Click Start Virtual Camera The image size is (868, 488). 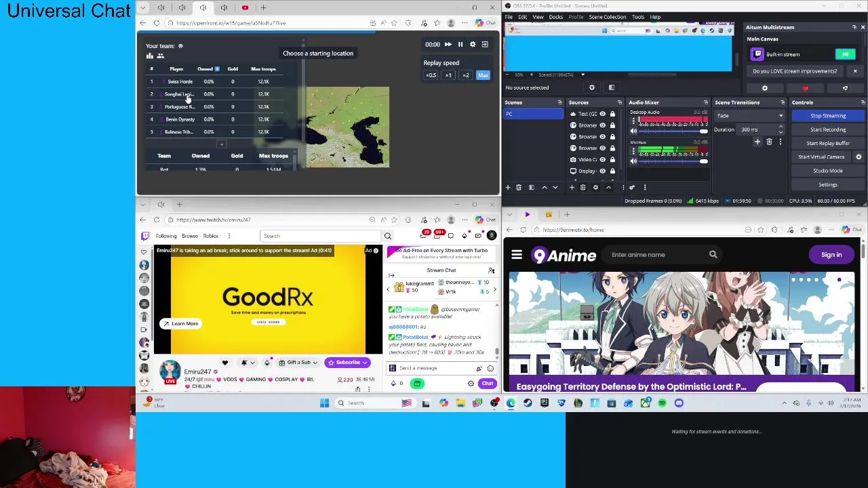coord(821,157)
